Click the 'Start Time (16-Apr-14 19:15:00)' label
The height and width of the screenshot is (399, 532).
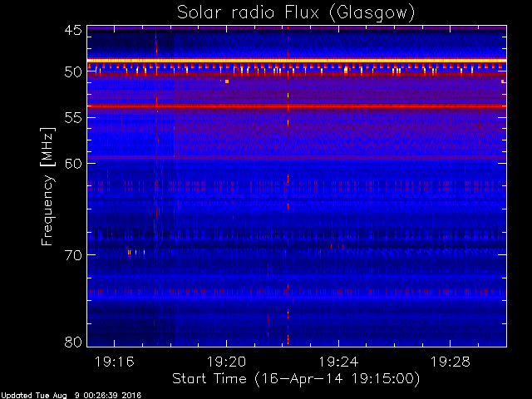pos(296,379)
